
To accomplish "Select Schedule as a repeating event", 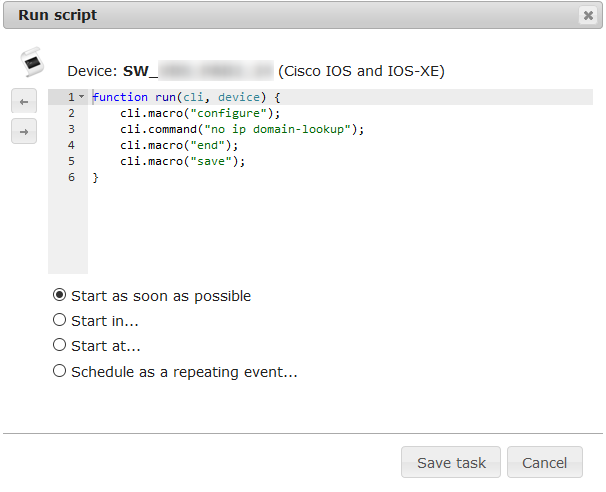I will [59, 371].
